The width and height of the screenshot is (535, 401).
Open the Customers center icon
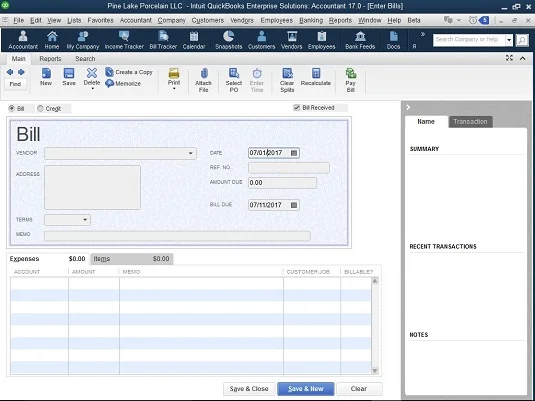261,40
